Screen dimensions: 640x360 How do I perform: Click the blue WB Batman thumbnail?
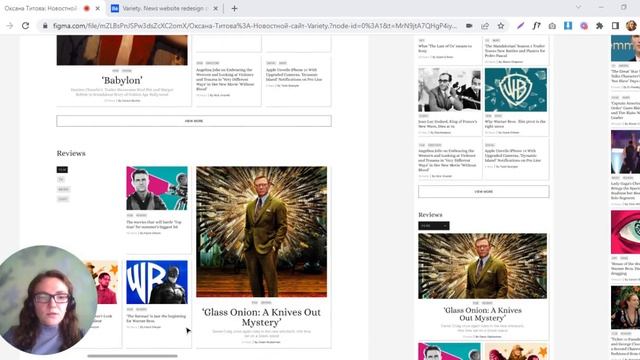click(x=157, y=282)
